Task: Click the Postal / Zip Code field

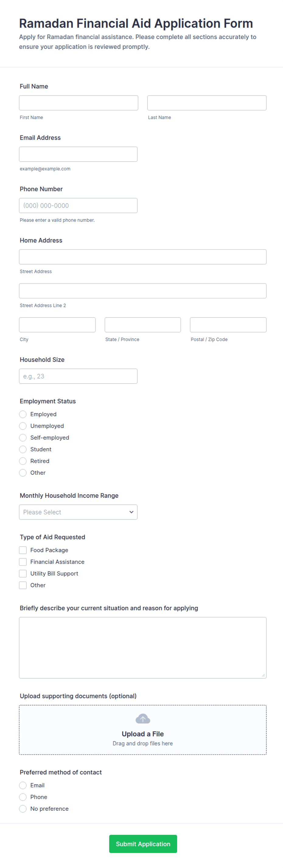Action: point(228,325)
